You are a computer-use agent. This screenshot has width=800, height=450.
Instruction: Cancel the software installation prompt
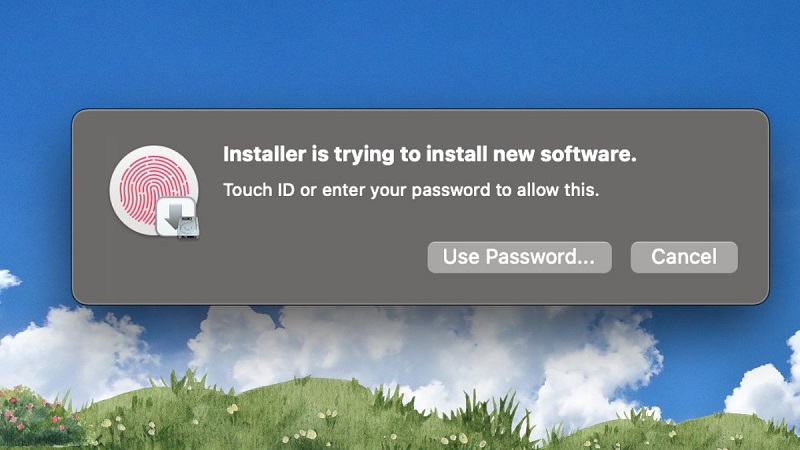[x=684, y=257]
